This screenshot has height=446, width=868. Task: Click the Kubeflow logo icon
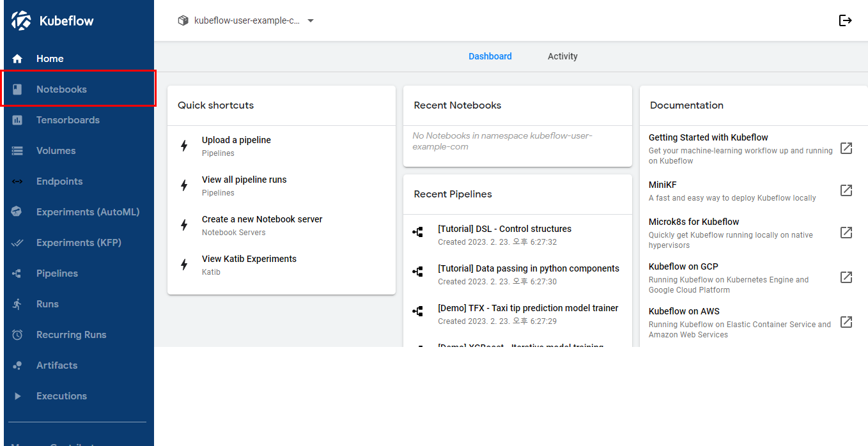coord(21,20)
